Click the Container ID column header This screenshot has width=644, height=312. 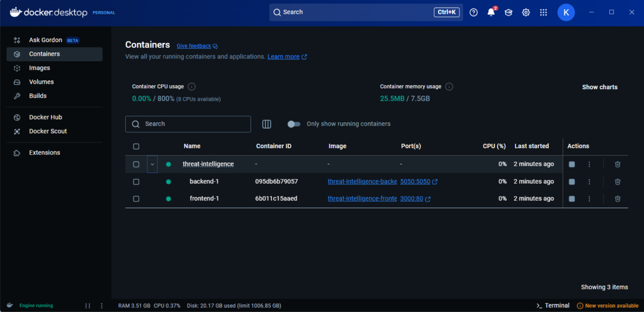click(x=274, y=146)
